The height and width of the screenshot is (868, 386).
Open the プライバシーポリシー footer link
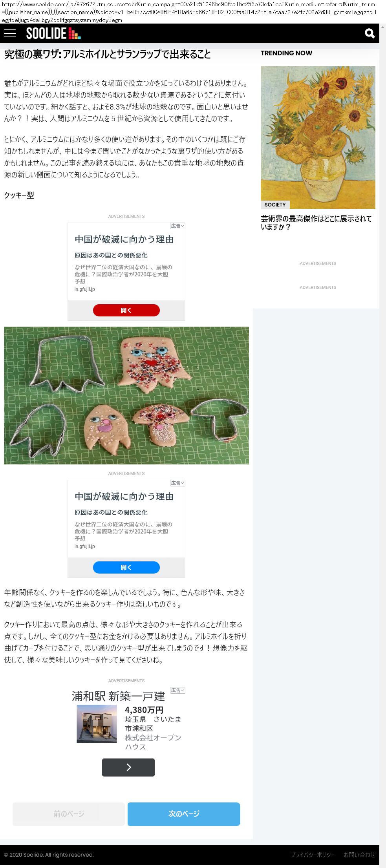313,855
